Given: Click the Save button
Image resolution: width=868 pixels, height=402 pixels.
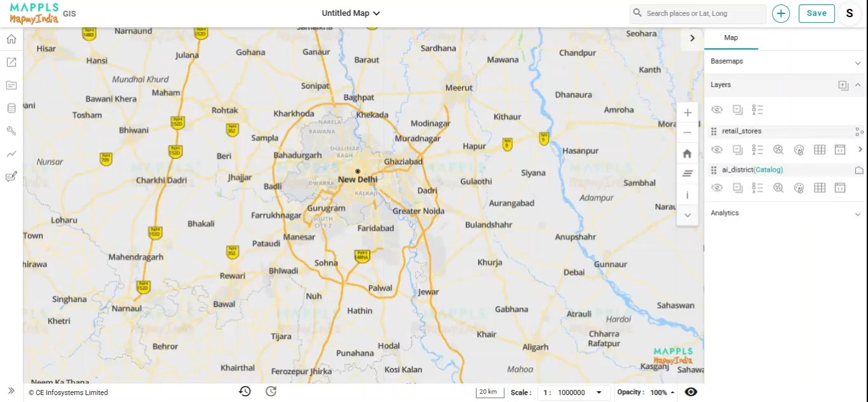Looking at the screenshot, I should click(x=817, y=13).
